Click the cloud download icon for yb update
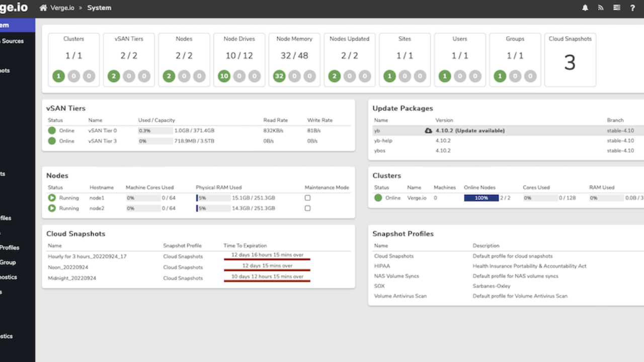Screen dimensions: 644x362 click(x=428, y=131)
